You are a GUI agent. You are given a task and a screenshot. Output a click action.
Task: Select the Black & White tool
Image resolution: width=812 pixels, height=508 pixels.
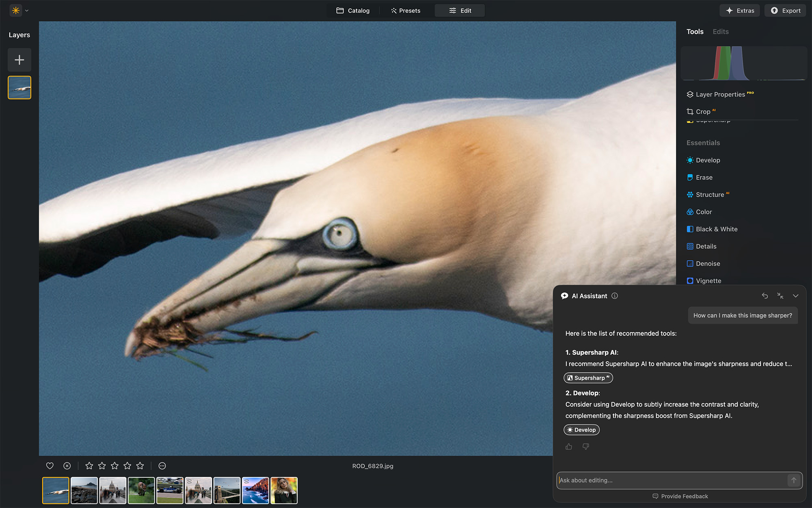pos(716,229)
